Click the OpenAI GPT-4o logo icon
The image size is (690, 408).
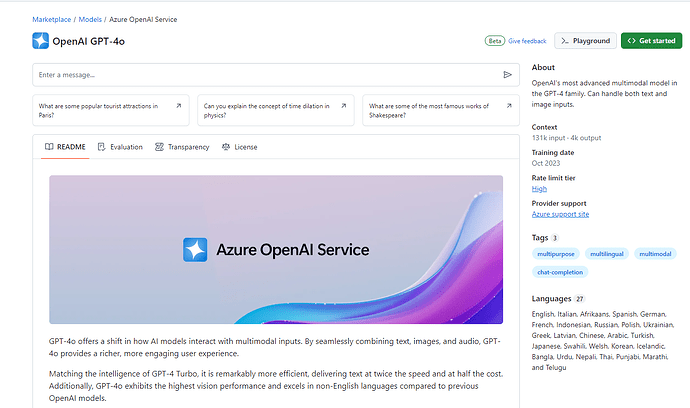pyautogui.click(x=40, y=41)
